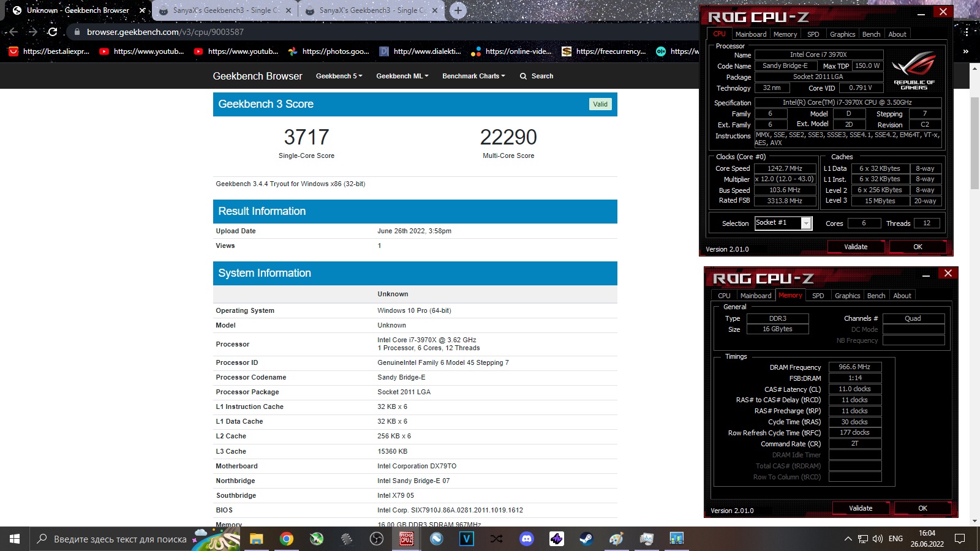Image resolution: width=980 pixels, height=551 pixels.
Task: Click Search in the Geekbench navbar
Action: pos(537,76)
